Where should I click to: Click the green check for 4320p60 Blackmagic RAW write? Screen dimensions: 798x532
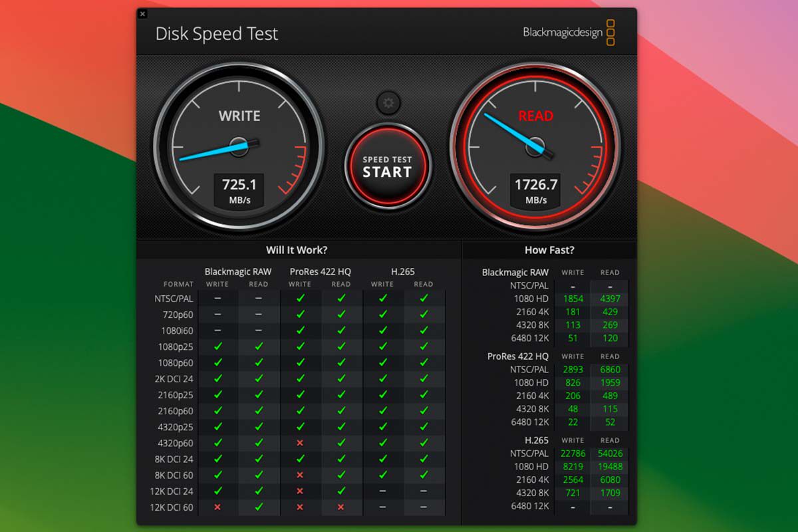[x=217, y=443]
